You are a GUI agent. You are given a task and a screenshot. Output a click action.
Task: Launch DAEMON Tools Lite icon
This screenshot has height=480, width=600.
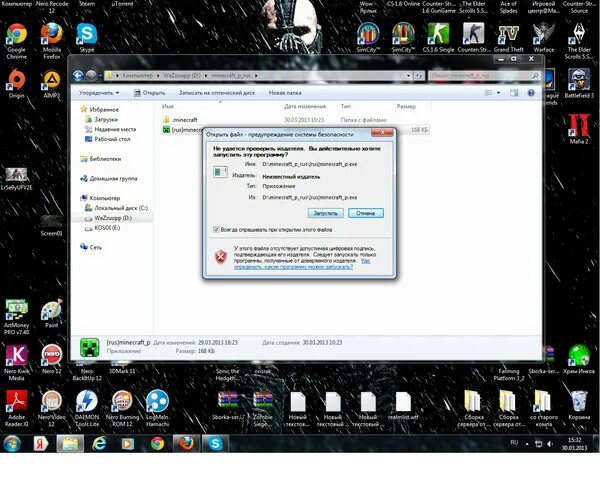tap(87, 409)
